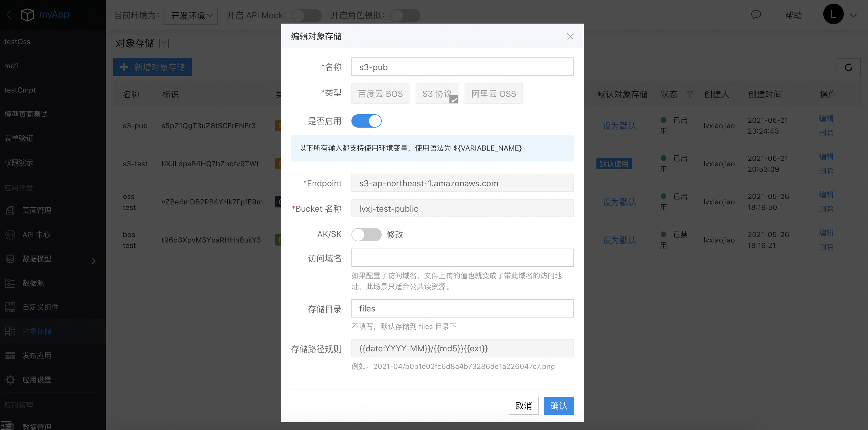Click the 自定义组件 sidebar icon

point(11,307)
